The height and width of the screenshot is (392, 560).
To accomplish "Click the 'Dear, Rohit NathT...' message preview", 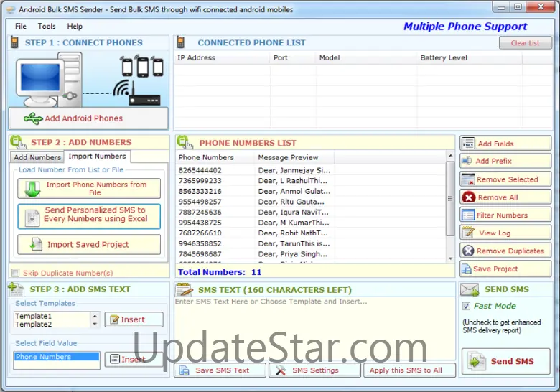I will click(x=293, y=233).
